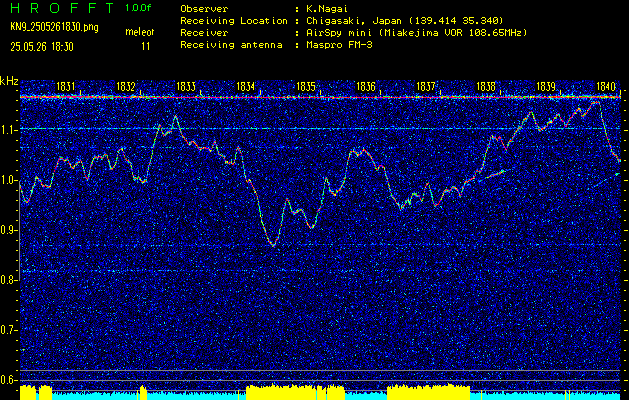Click the 1836 time marker
The image size is (629, 400).
point(366,87)
